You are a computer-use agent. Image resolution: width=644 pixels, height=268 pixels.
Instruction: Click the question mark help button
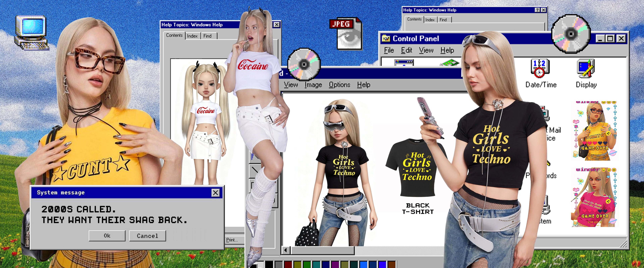[538, 10]
